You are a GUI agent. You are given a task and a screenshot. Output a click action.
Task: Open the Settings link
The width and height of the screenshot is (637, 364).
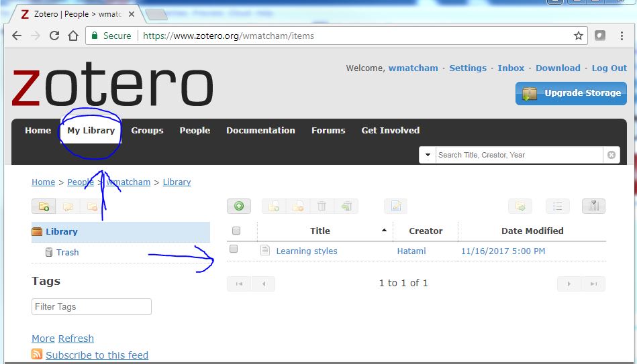[468, 68]
